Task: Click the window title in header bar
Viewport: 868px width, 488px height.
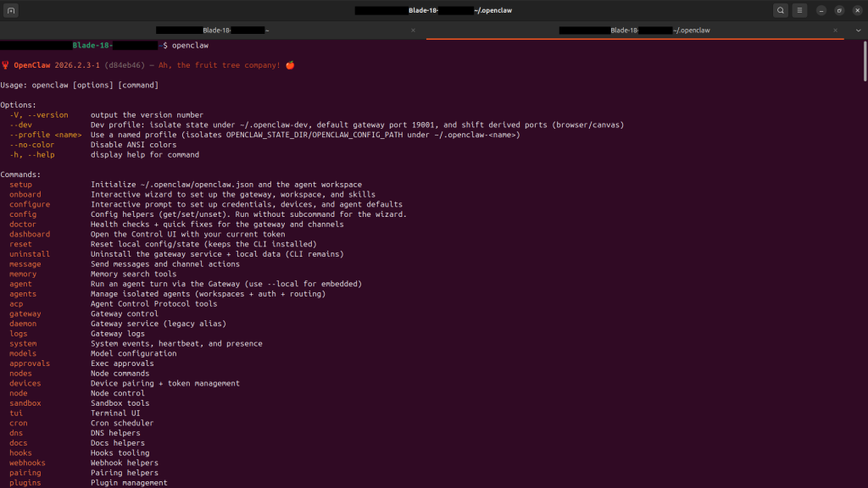Action: click(433, 10)
